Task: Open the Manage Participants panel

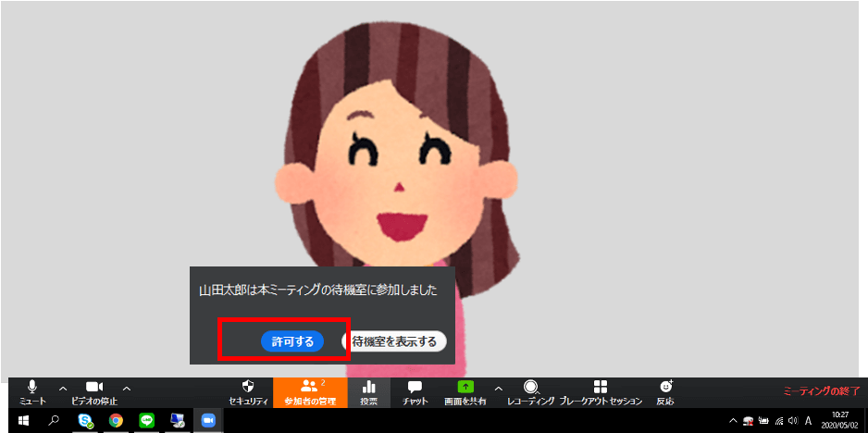Action: click(310, 391)
